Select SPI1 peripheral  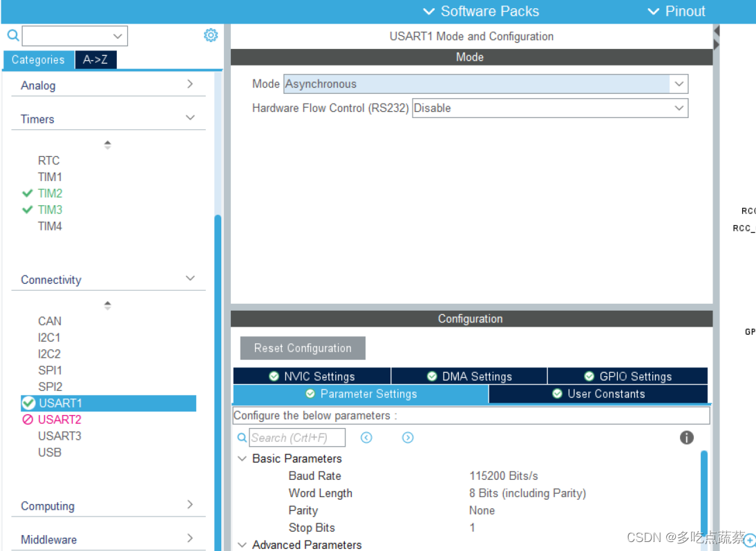pyautogui.click(x=50, y=370)
